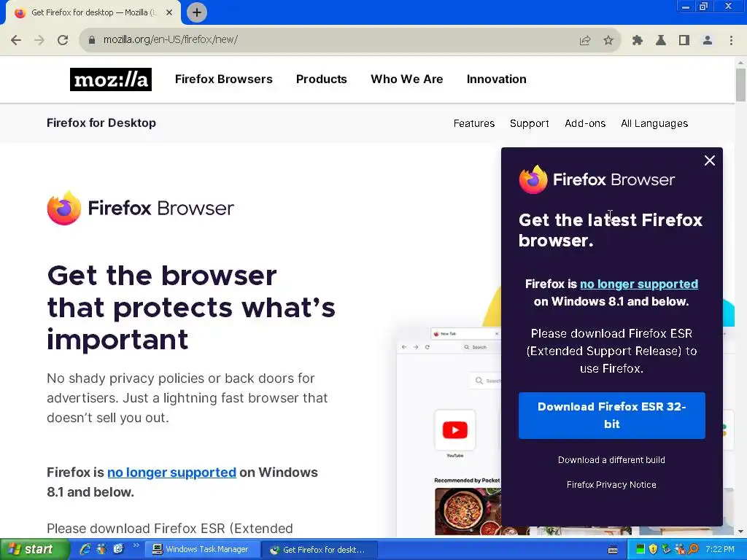Image resolution: width=747 pixels, height=560 pixels.
Task: Click scrollbar down arrow
Action: click(740, 532)
